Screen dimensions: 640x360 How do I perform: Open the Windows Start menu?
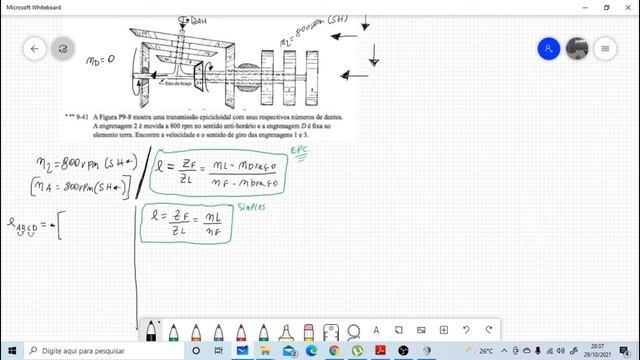pos(12,351)
